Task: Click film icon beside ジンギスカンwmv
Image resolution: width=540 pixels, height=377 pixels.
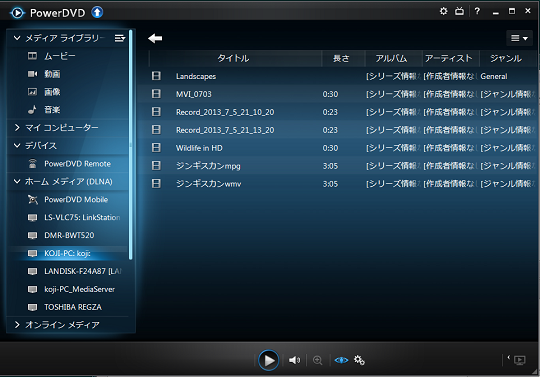Action: click(156, 183)
